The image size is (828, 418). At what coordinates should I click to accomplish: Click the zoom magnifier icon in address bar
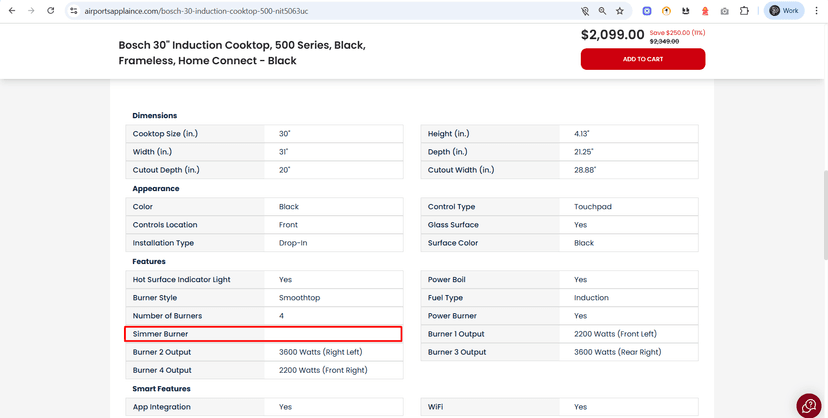click(x=602, y=11)
